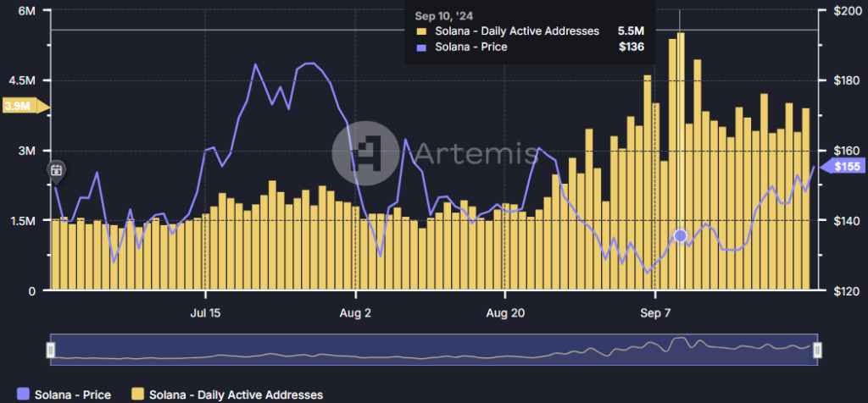Click the $136 value in tooltip
The image size is (868, 403).
[632, 47]
